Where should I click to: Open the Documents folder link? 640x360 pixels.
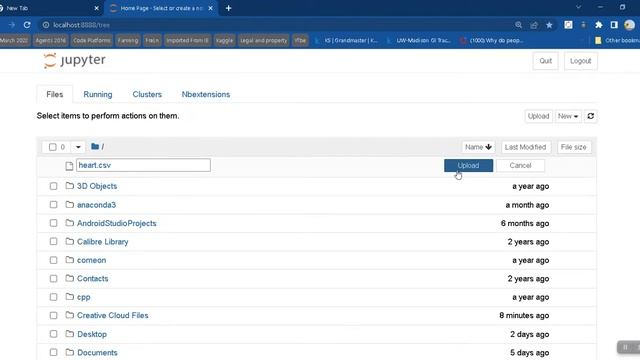[97, 353]
